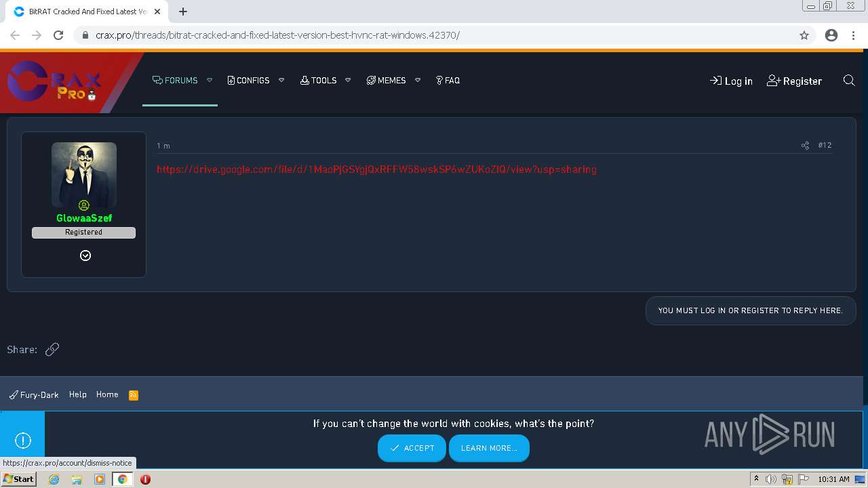
Task: Click the address bar URL field
Action: click(x=434, y=35)
